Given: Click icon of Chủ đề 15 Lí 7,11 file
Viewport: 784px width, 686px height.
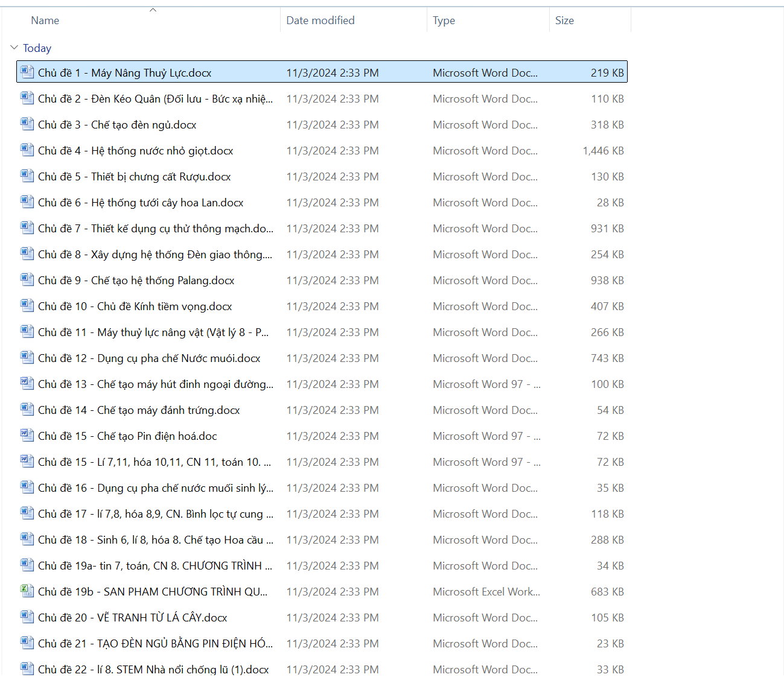Looking at the screenshot, I should (27, 462).
